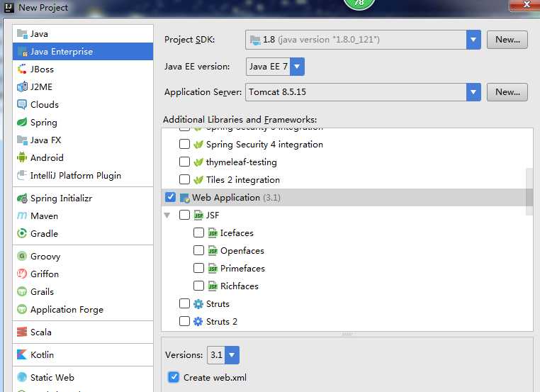Select the Spring leaf icon

[22, 123]
